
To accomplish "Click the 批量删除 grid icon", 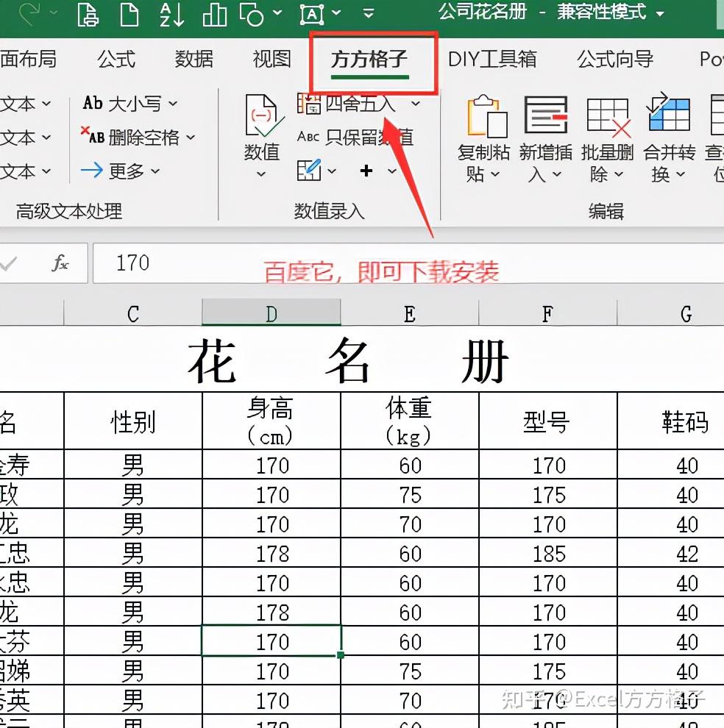I will click(608, 118).
